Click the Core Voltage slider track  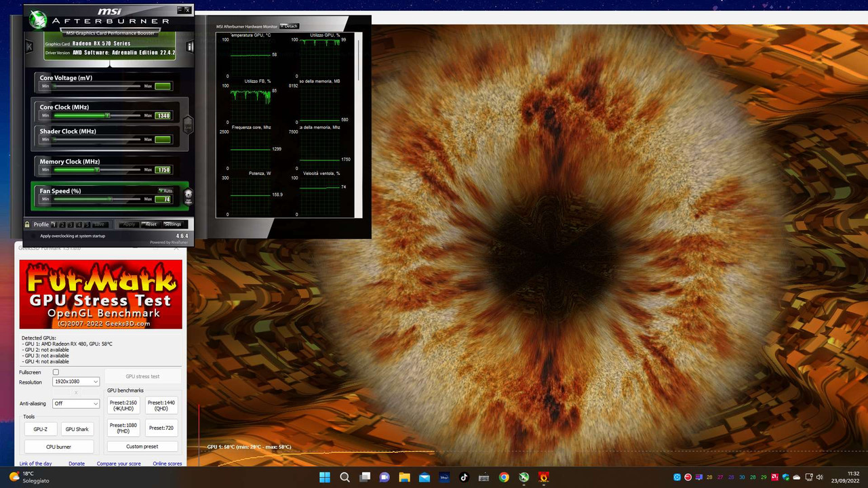point(97,86)
